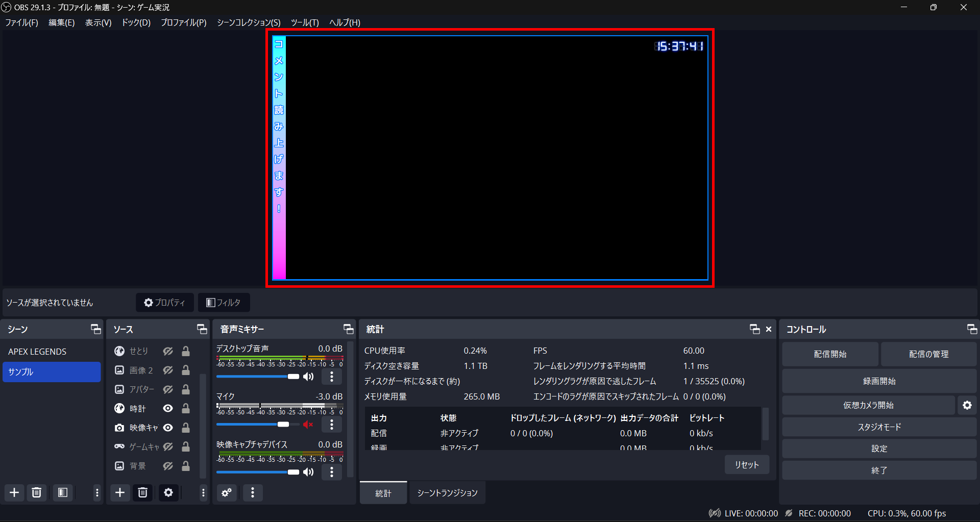Add a new scene with plus icon
The height and width of the screenshot is (522, 980).
tap(14, 492)
